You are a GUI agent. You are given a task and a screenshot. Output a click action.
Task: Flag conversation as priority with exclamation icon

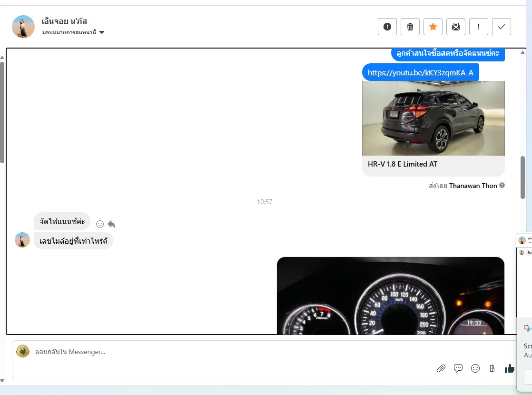(478, 27)
